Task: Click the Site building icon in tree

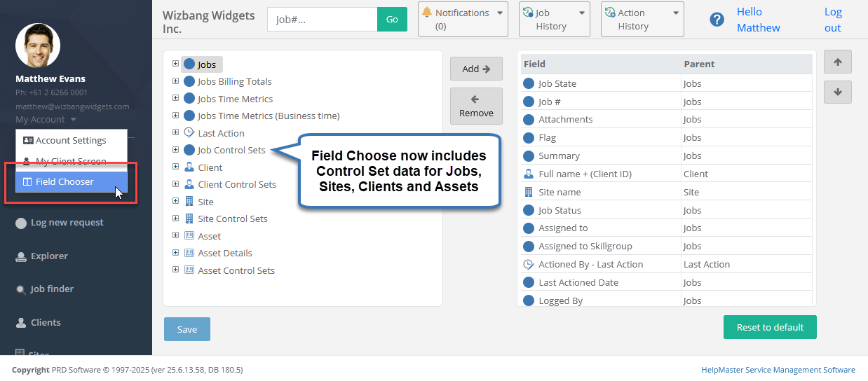Action: pos(189,202)
